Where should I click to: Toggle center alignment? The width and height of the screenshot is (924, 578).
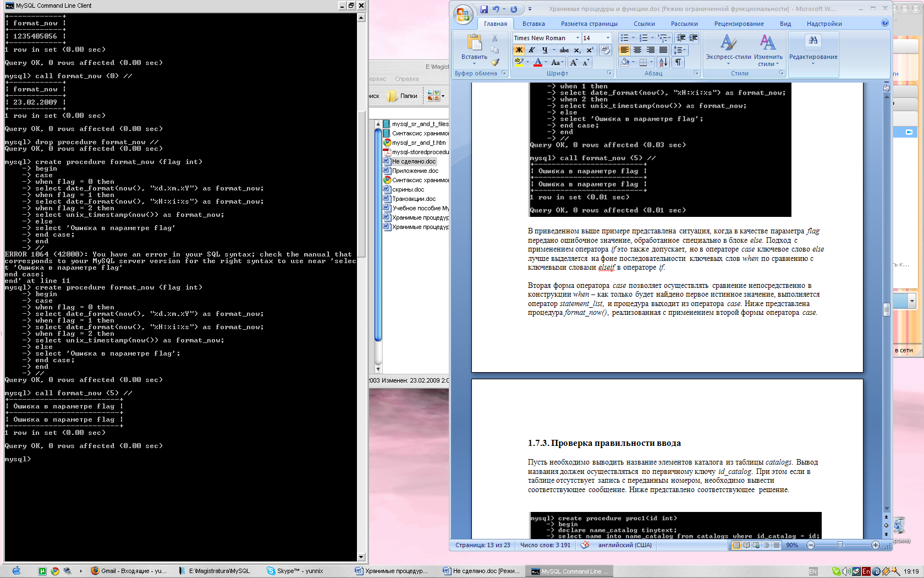pos(637,50)
